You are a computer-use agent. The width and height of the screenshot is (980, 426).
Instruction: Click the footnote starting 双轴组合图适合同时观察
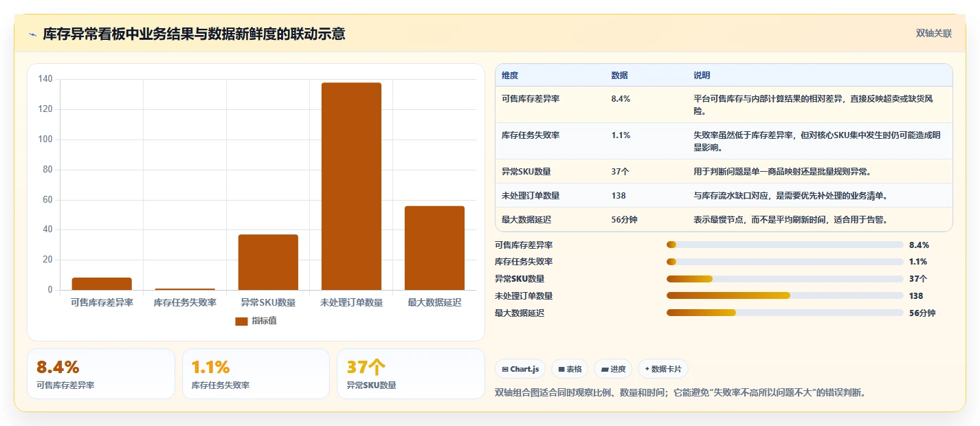[680, 393]
